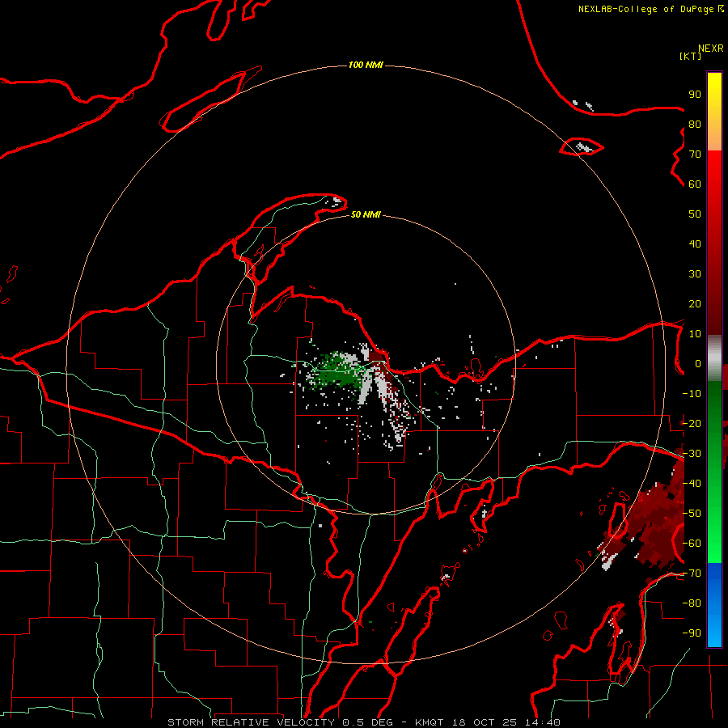Click the 0 value on velocity scale
This screenshot has height=728, width=728.
698,363
